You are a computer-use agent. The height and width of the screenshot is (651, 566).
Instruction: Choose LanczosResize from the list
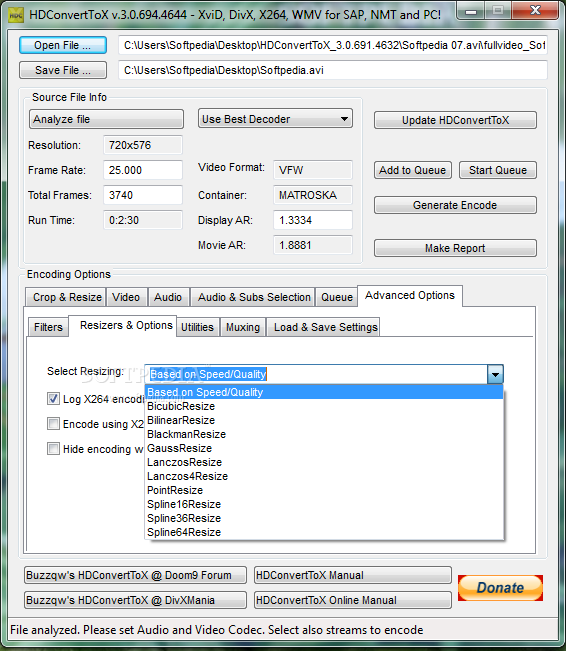tap(324, 462)
